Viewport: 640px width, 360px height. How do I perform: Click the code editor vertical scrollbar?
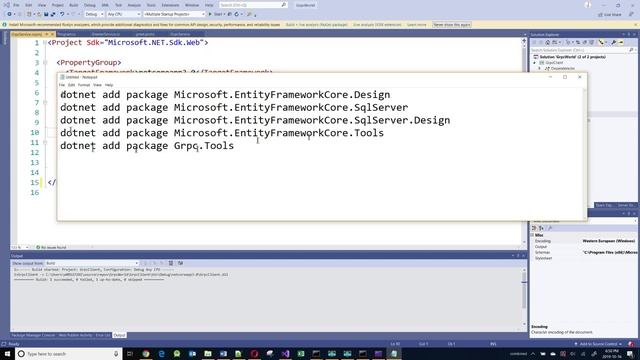(524, 141)
